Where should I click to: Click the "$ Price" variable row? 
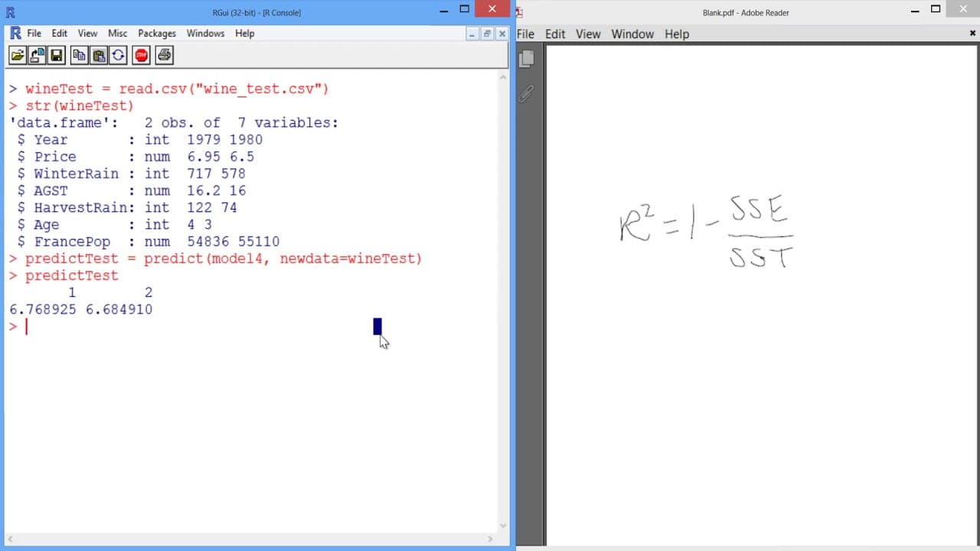[136, 157]
